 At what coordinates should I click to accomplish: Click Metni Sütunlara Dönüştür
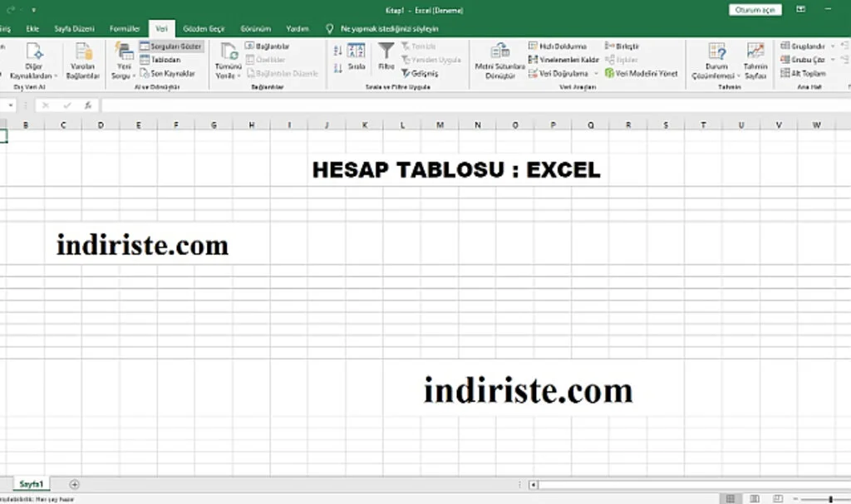coord(499,61)
